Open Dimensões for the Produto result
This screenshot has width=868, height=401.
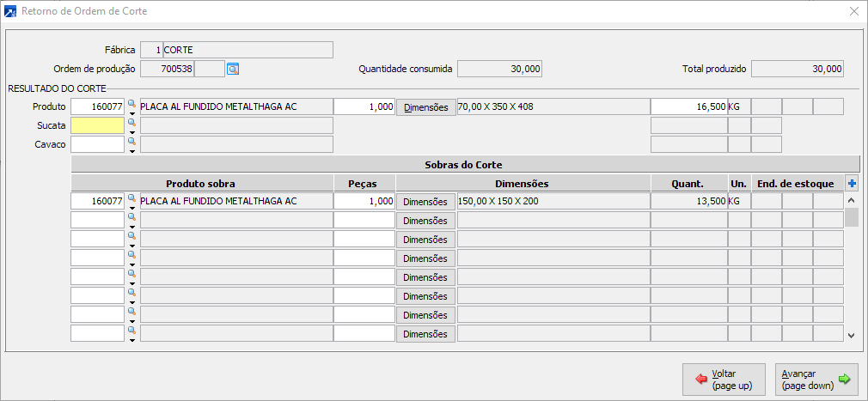pyautogui.click(x=425, y=107)
